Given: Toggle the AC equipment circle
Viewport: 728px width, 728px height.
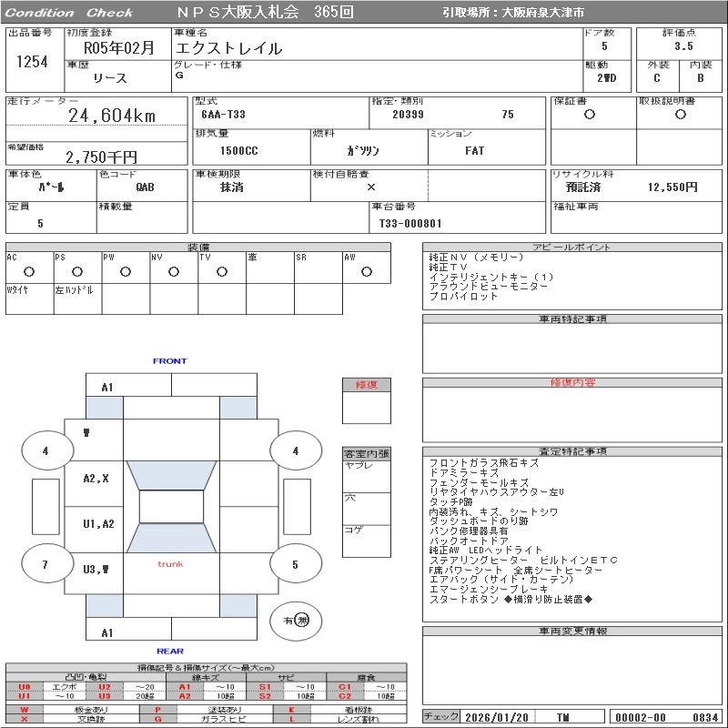Looking at the screenshot, I should pyautogui.click(x=29, y=271).
